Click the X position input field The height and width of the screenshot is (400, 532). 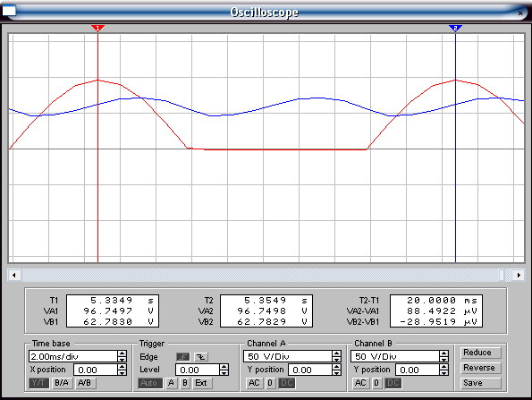click(96, 370)
